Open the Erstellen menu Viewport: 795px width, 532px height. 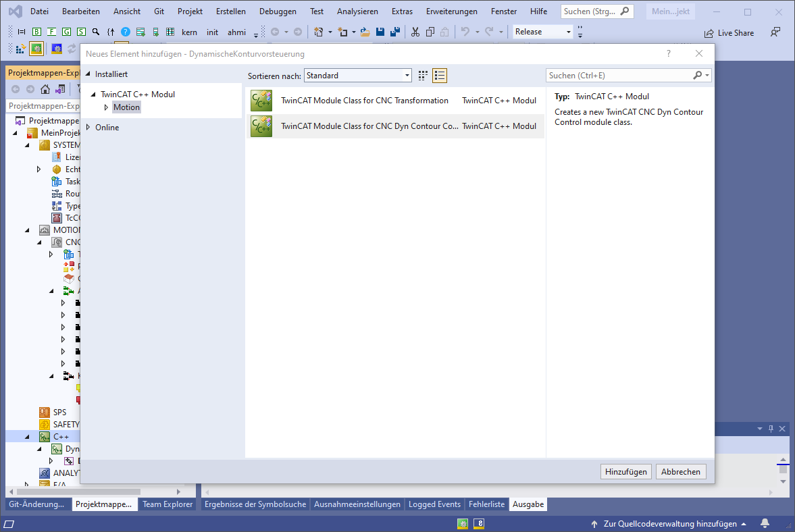pyautogui.click(x=231, y=11)
